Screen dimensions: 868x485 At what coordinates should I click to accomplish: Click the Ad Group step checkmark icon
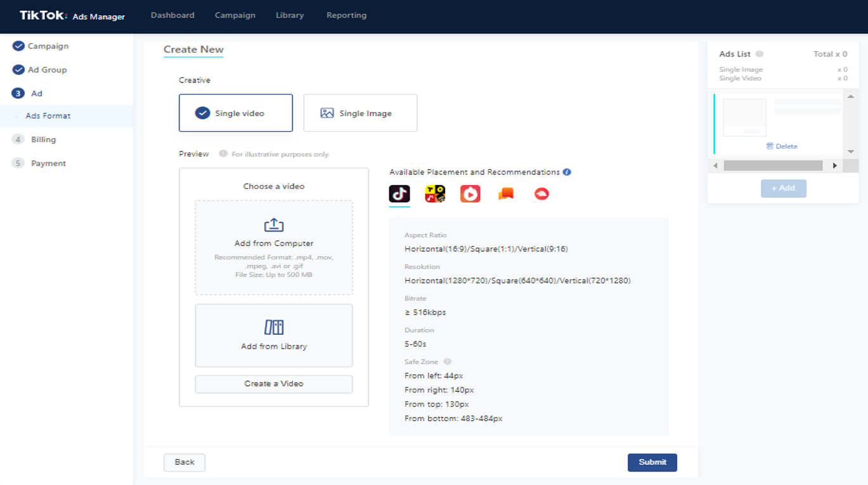pyautogui.click(x=18, y=70)
